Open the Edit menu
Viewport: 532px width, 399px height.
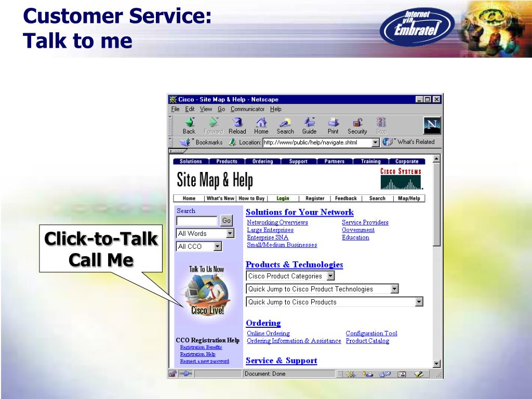[x=190, y=109]
